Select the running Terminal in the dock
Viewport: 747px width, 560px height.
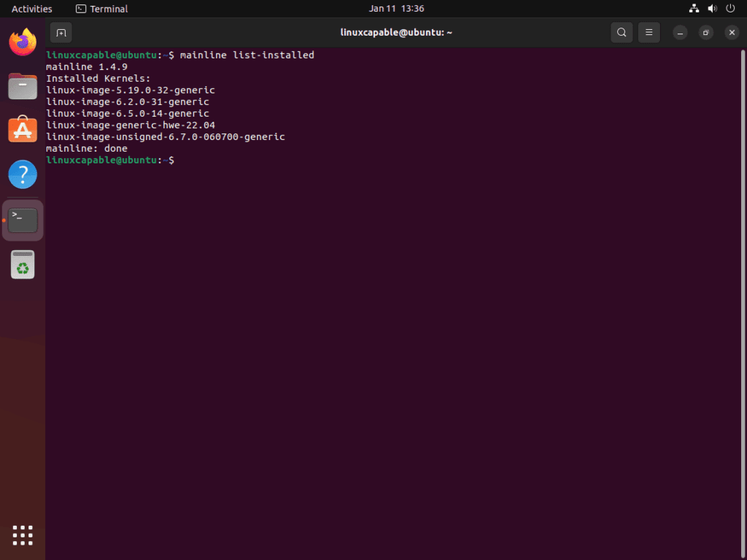click(x=22, y=219)
